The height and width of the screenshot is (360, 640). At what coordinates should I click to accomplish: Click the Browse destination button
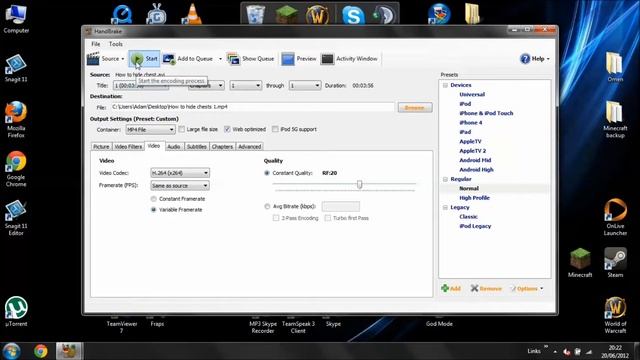click(415, 107)
